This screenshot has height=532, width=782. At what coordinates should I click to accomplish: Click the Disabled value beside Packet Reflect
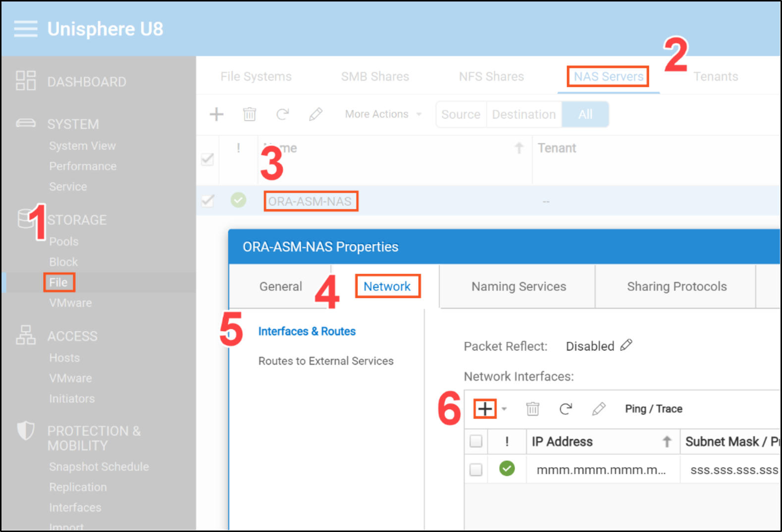[x=590, y=346]
